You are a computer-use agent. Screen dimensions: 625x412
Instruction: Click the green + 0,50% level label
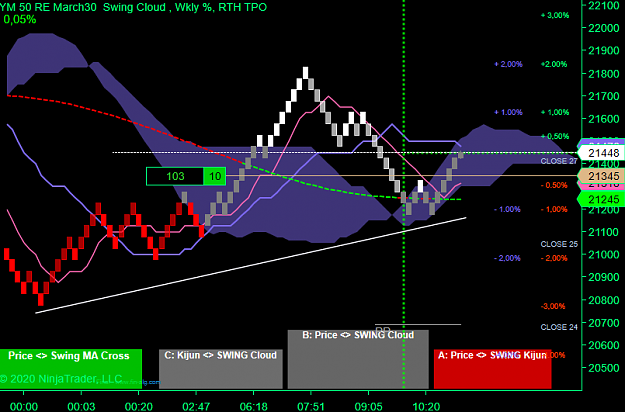(x=555, y=136)
